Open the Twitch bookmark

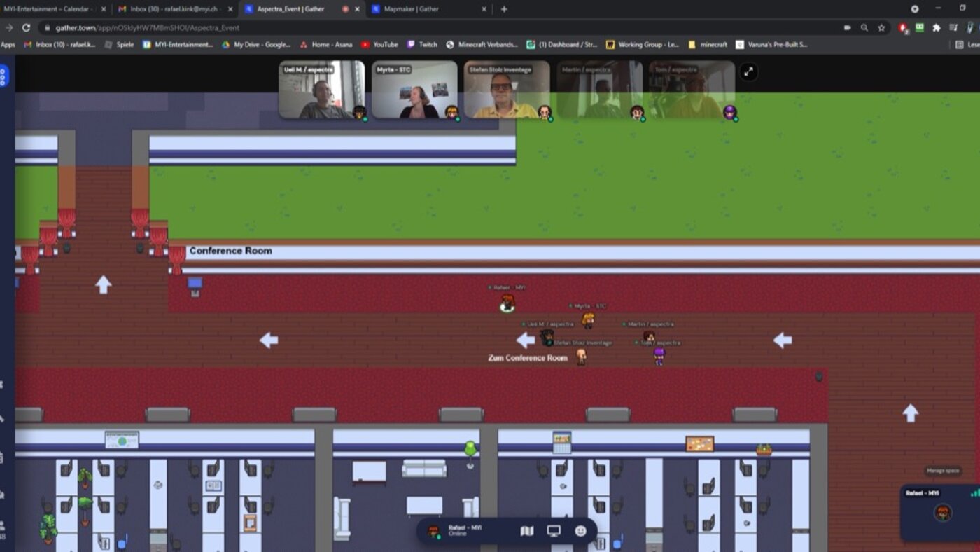pos(423,44)
